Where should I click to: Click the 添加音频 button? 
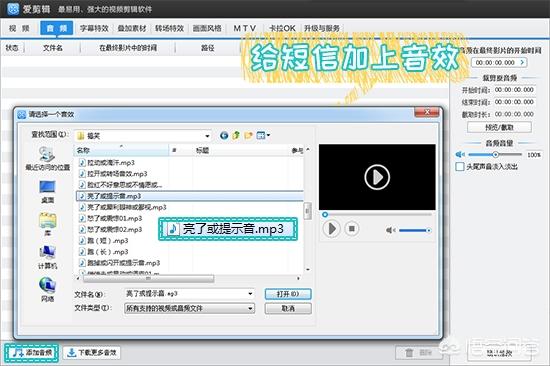(32, 352)
